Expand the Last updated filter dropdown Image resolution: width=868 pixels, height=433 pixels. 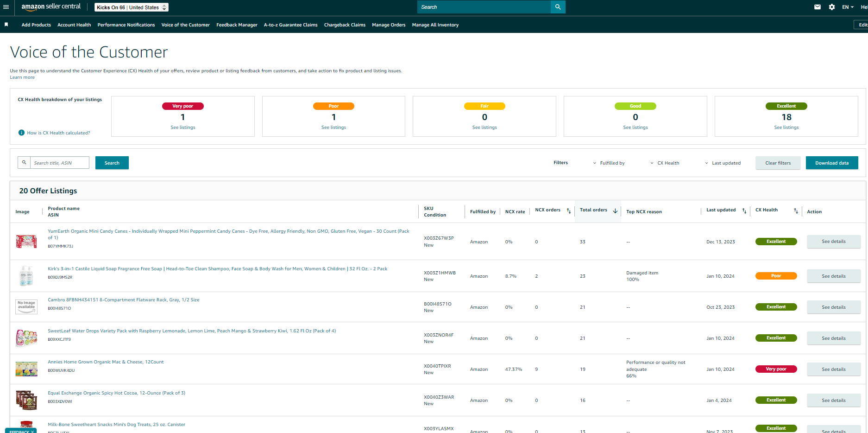[x=723, y=163]
